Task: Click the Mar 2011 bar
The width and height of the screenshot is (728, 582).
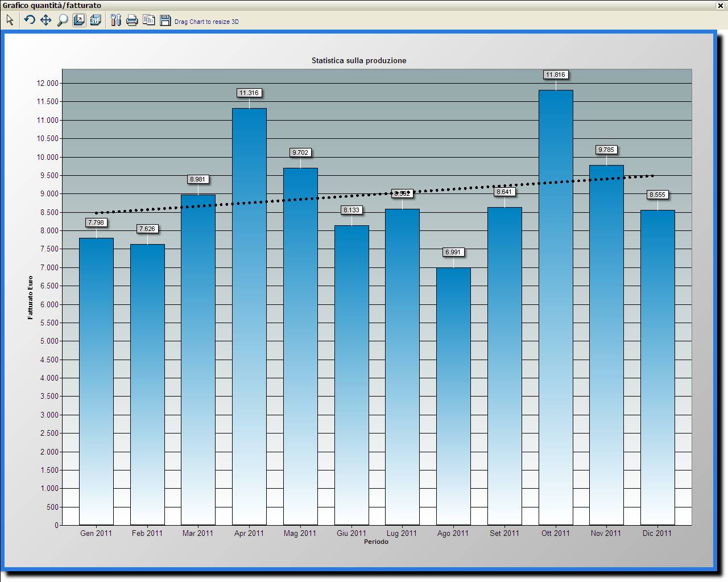Action: point(198,360)
